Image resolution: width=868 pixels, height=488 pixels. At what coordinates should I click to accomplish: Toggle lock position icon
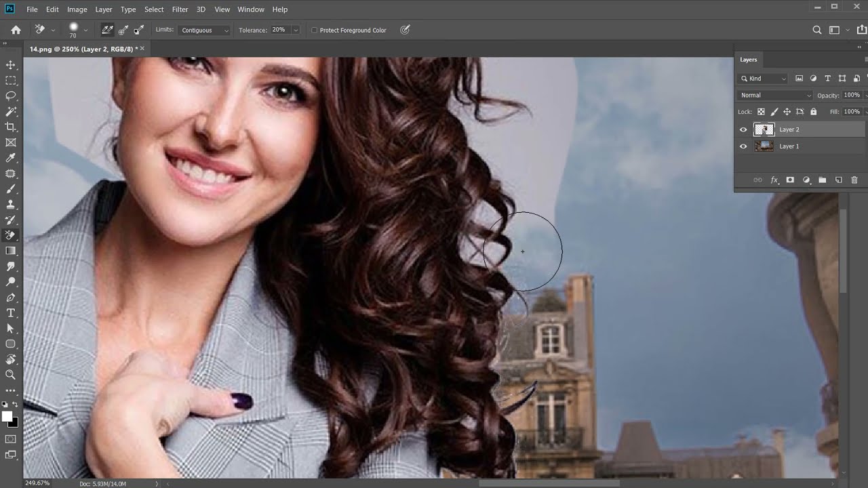click(787, 112)
